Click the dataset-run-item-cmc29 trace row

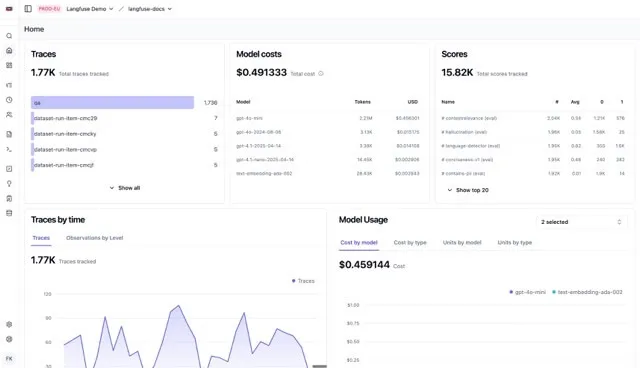(124, 118)
